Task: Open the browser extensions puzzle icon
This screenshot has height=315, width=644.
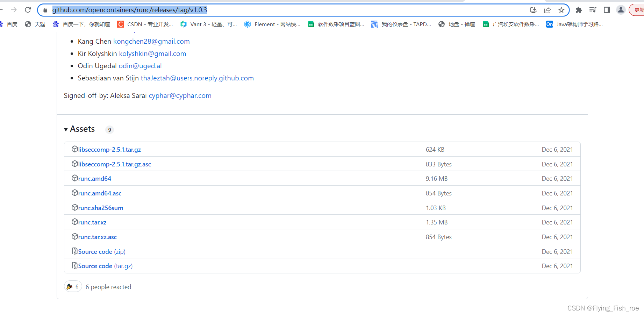Action: point(579,10)
